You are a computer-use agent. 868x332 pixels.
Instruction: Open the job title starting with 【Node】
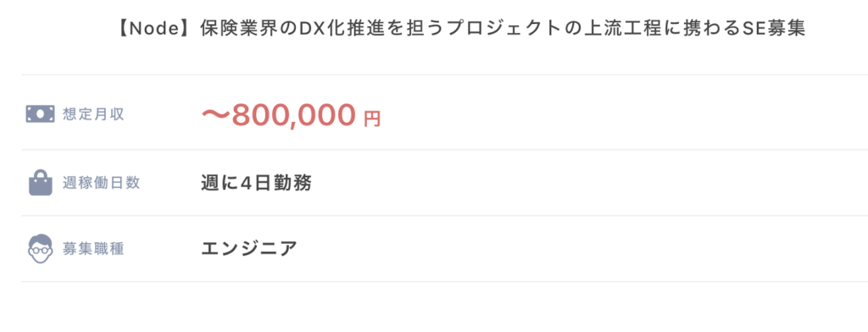461,29
